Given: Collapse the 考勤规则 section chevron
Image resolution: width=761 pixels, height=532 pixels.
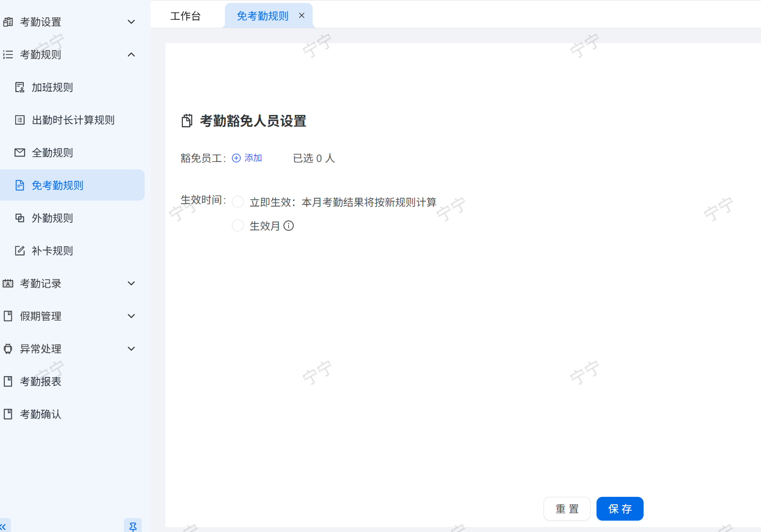Looking at the screenshot, I should click(131, 54).
